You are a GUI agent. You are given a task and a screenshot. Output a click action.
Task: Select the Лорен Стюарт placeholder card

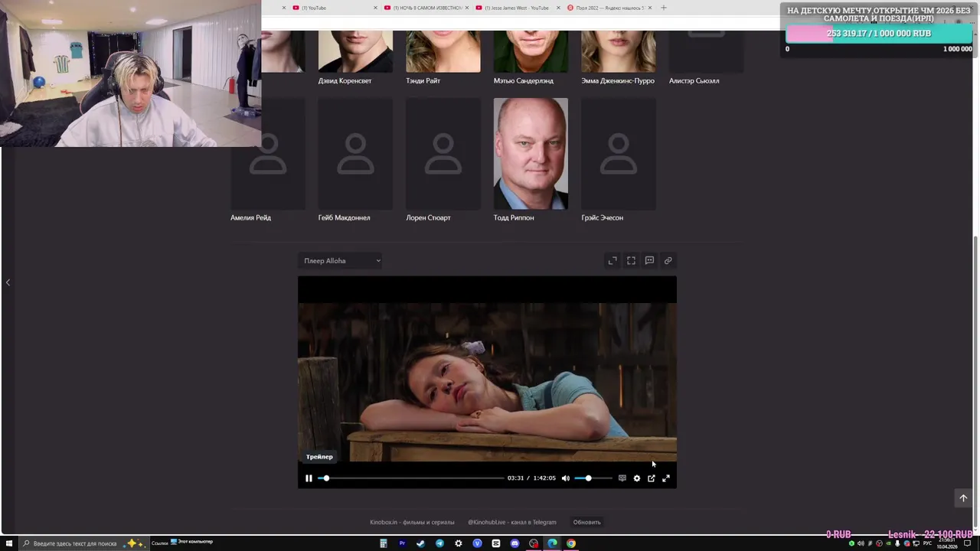[443, 160]
